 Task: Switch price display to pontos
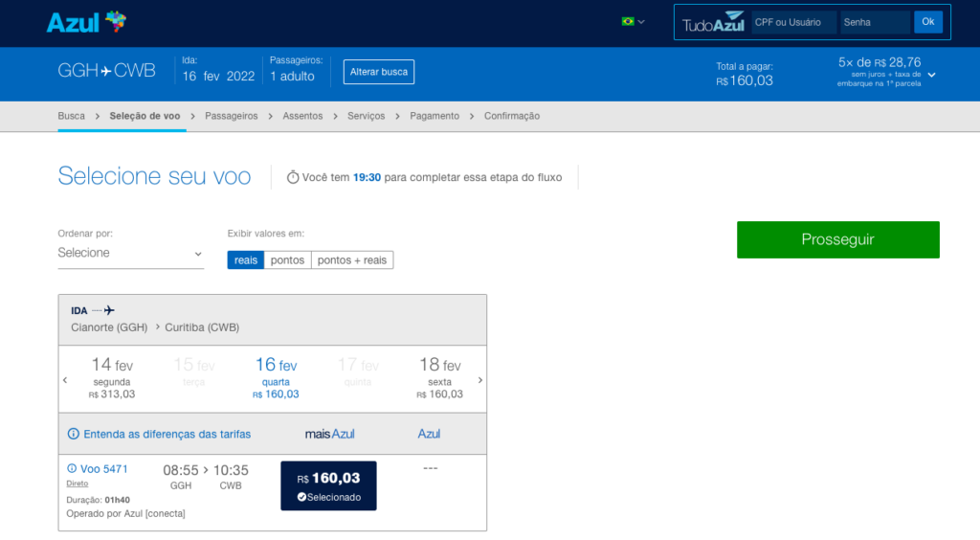[287, 260]
